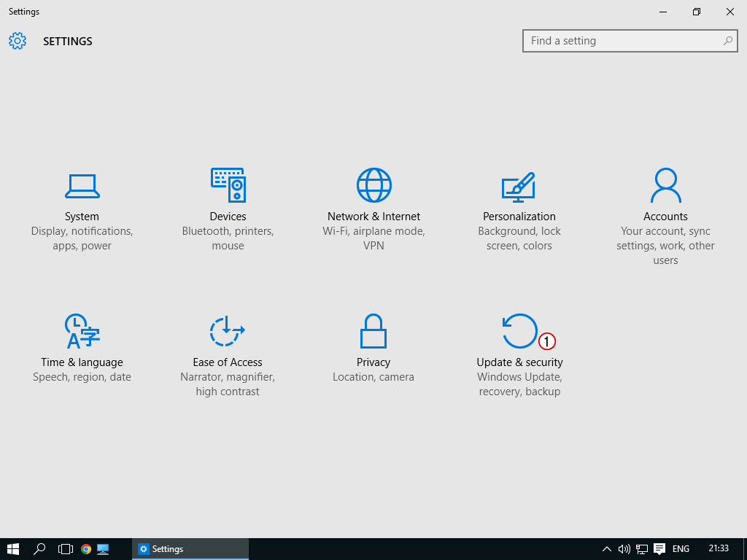Image resolution: width=747 pixels, height=560 pixels.
Task: Switch input language via ENG indicator
Action: pyautogui.click(x=681, y=549)
